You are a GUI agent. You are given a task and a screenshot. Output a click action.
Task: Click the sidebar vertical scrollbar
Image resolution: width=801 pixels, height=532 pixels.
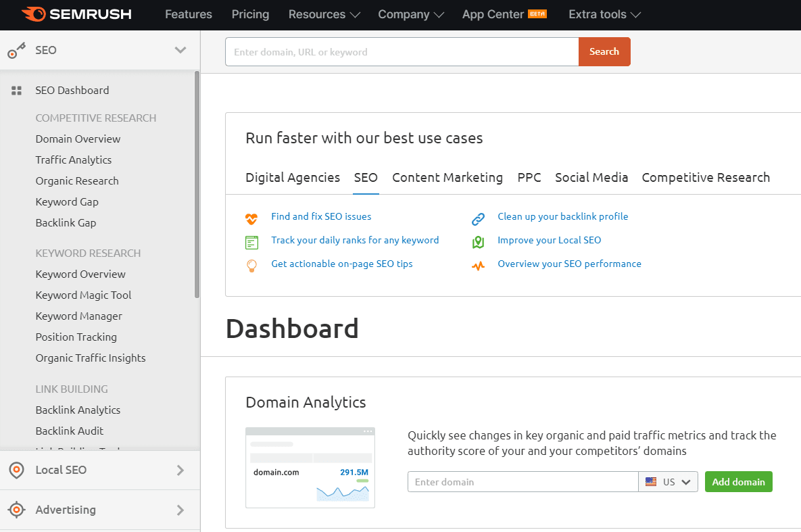pyautogui.click(x=197, y=185)
